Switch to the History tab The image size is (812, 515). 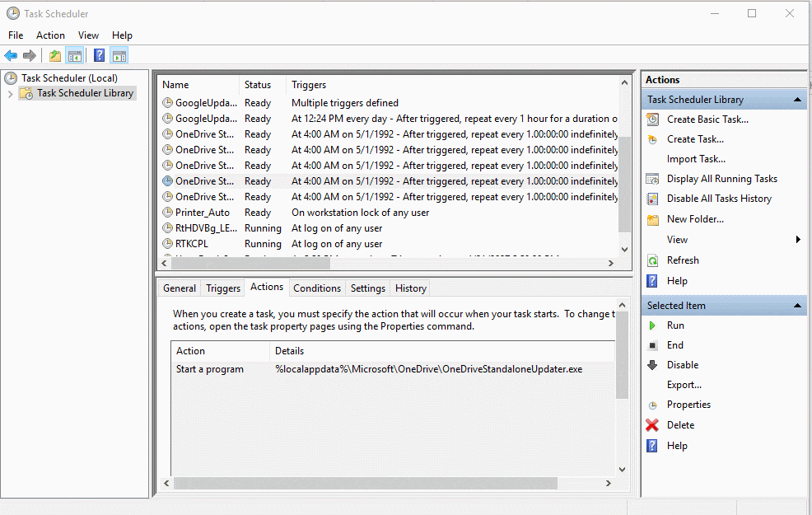pos(410,288)
